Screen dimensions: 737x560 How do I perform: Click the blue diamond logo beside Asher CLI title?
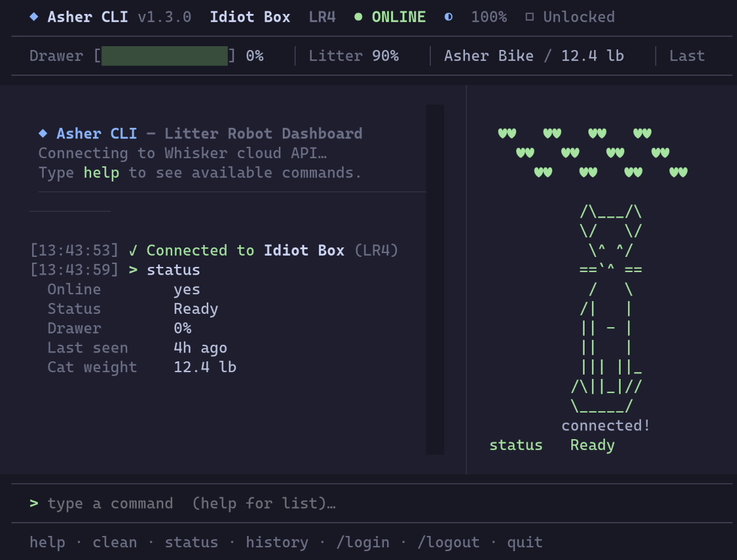tap(34, 17)
